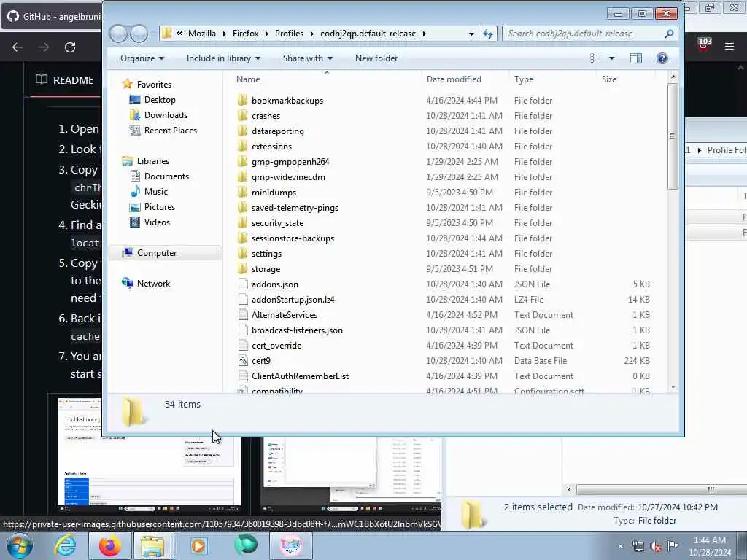Expand arrow after eodbj2qp.default-release breadcrumb

tap(424, 34)
